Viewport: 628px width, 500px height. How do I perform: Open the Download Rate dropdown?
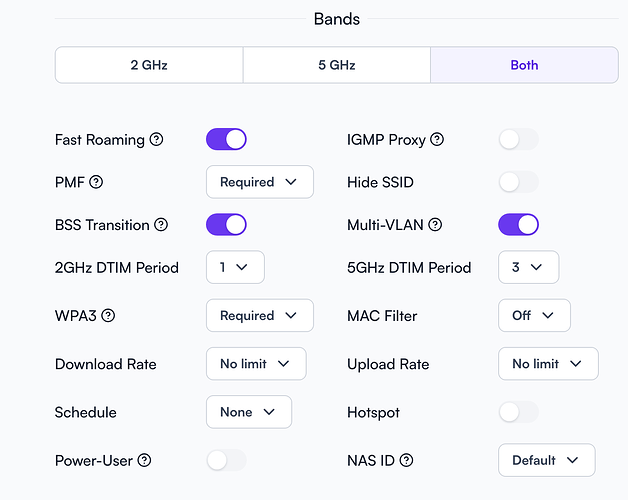click(255, 364)
